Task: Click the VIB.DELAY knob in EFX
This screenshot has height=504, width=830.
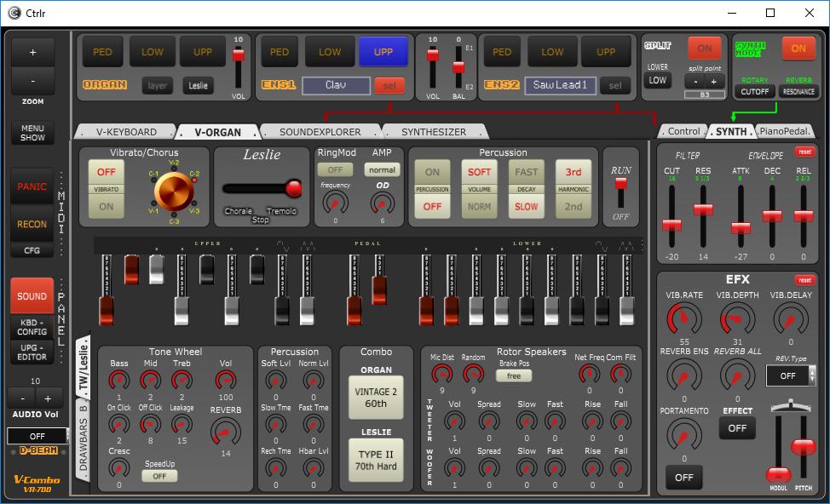Action: pos(791,319)
